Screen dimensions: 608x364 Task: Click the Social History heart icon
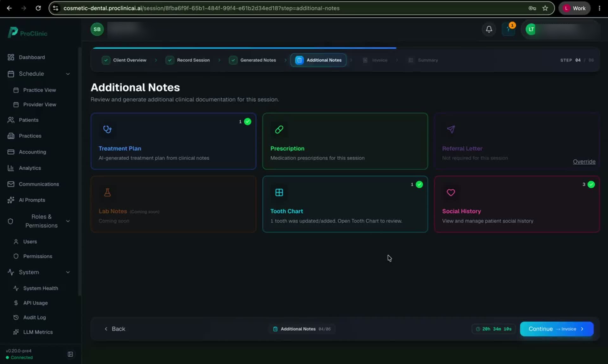coord(451,192)
